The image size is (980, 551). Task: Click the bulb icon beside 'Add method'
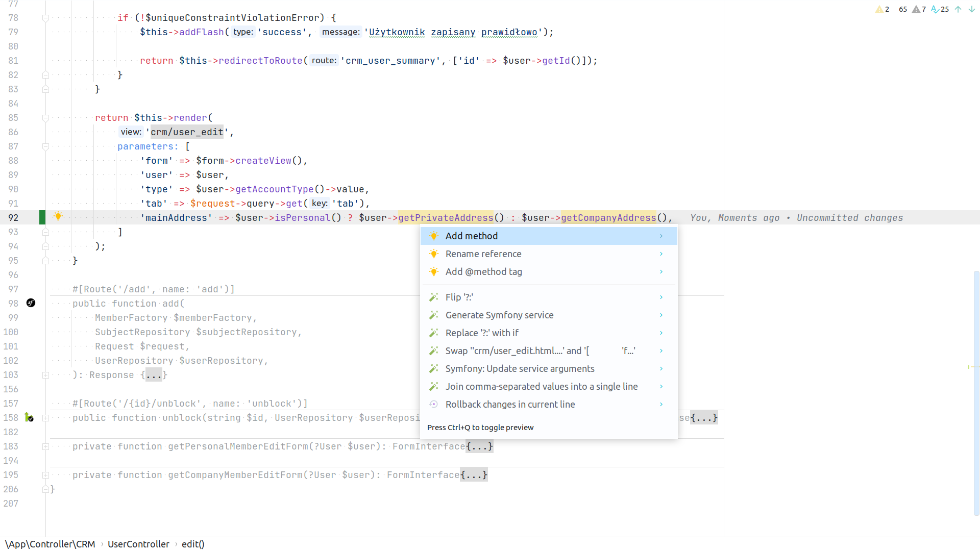click(434, 236)
